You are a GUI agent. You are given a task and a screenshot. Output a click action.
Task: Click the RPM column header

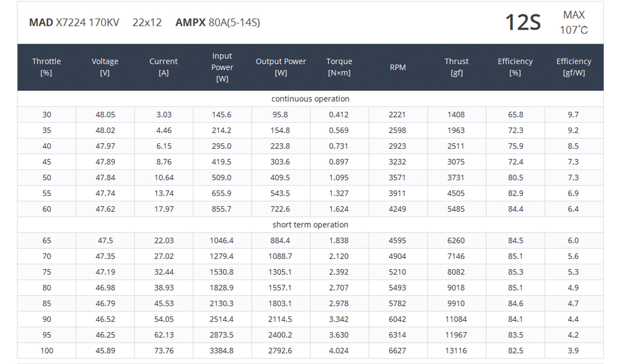tap(398, 67)
